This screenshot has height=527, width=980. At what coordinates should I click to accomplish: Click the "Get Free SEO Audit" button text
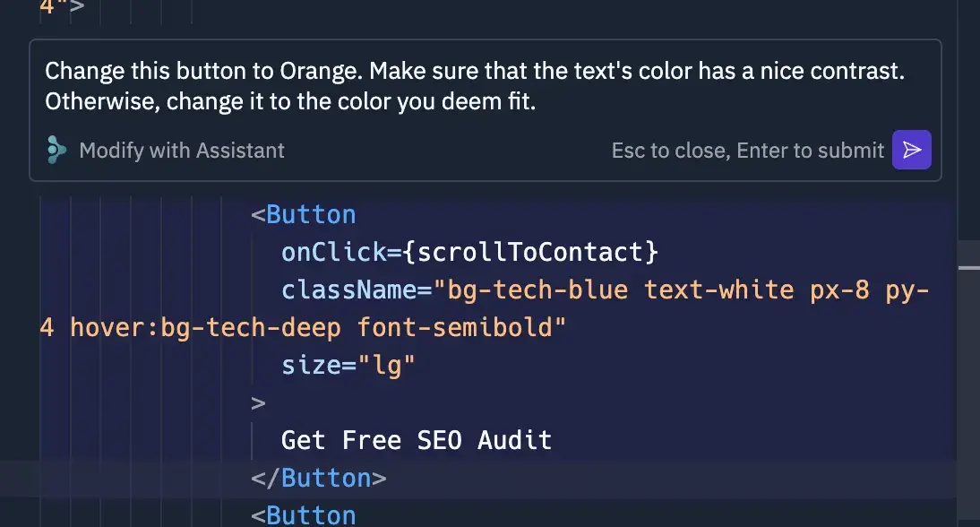tap(417, 440)
